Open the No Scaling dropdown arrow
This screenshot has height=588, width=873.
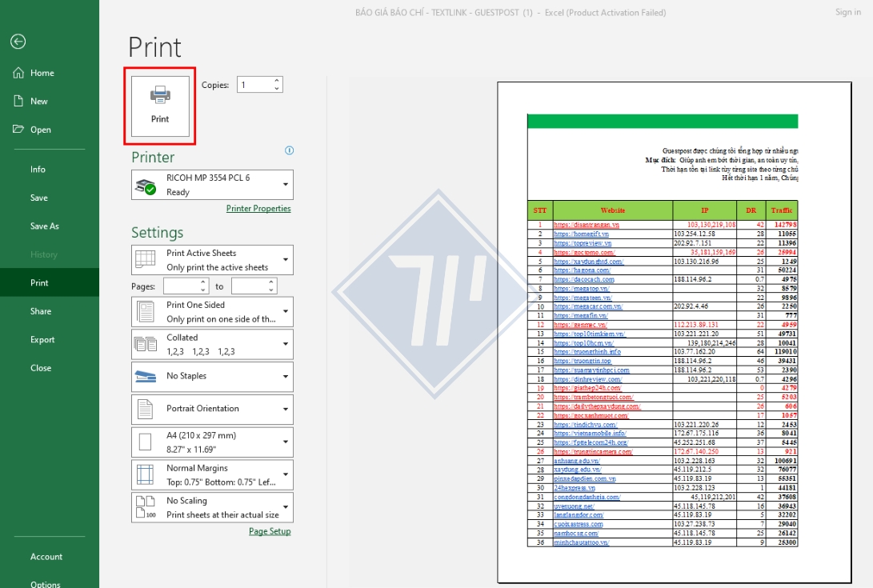coord(286,507)
